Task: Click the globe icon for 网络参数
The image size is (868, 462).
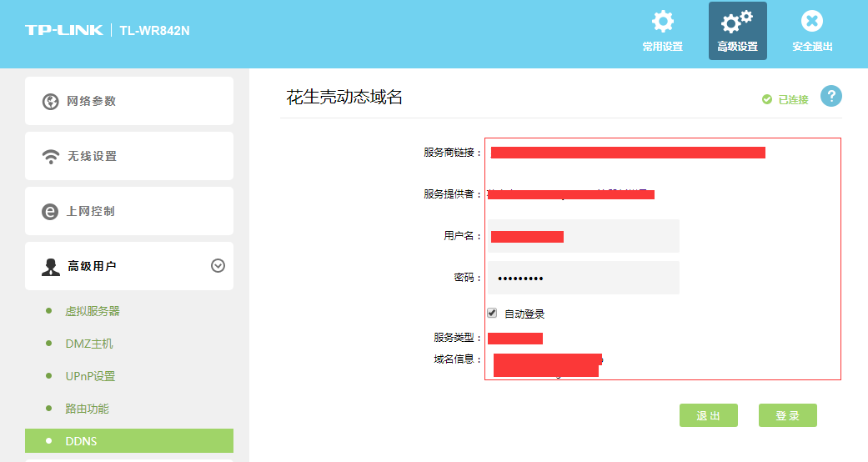Action: point(50,102)
